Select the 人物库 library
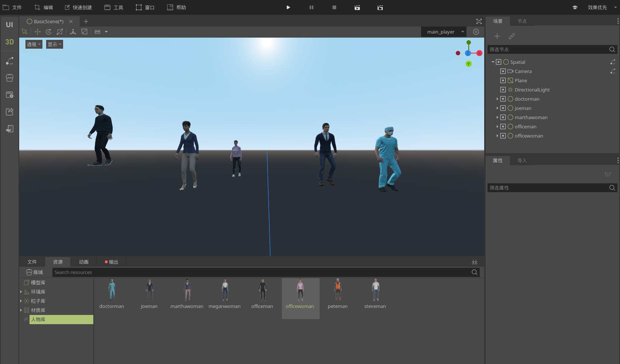Screen dimensions: 620x364 coord(61,319)
